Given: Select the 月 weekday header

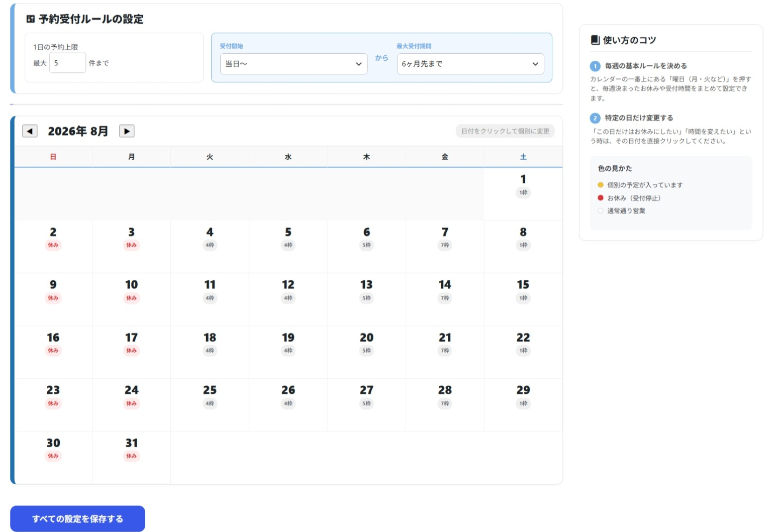Looking at the screenshot, I should [x=132, y=157].
